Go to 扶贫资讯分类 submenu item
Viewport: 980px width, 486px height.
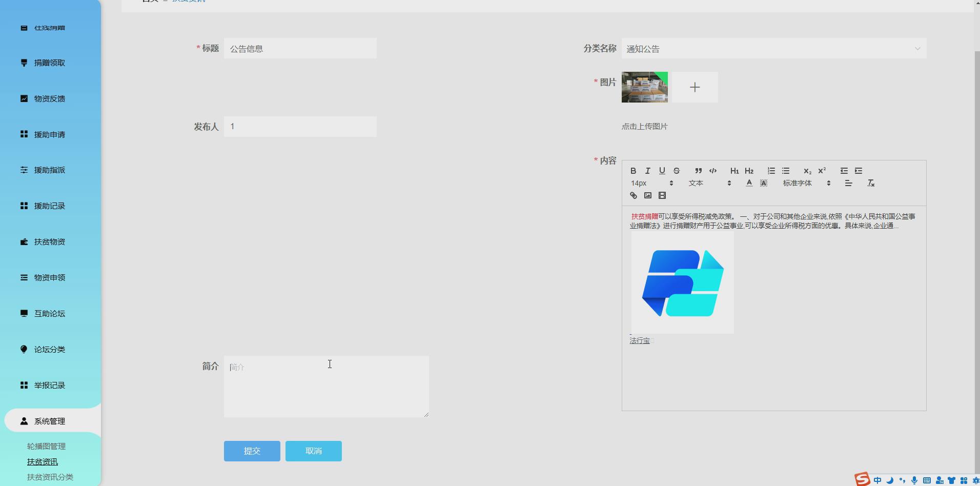(50, 477)
